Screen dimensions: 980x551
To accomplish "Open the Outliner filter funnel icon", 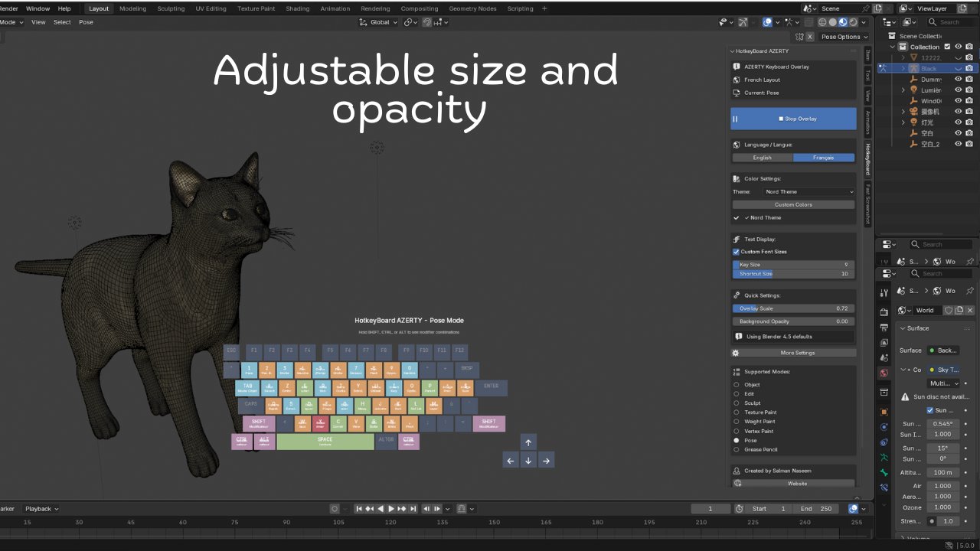I will pyautogui.click(x=908, y=21).
